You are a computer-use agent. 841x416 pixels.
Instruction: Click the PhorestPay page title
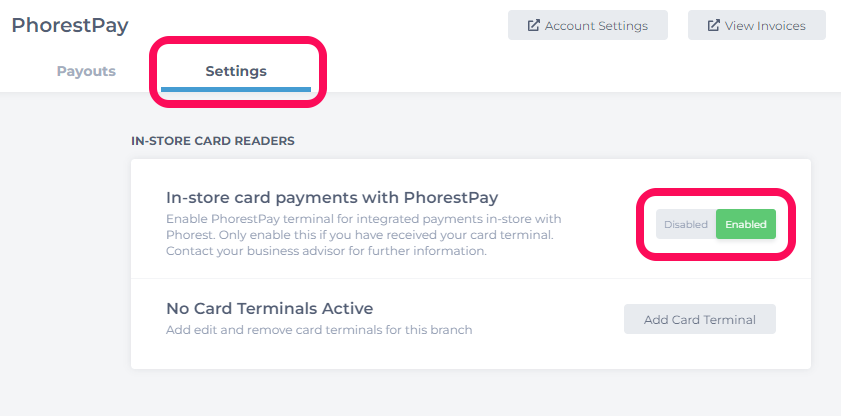[x=70, y=25]
